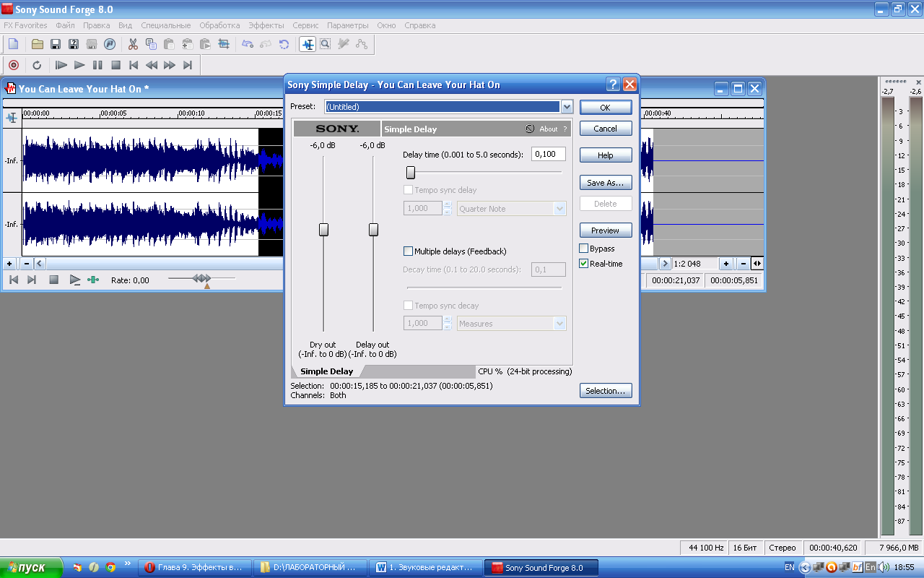Image resolution: width=924 pixels, height=578 pixels.
Task: Click the Help button
Action: [606, 155]
